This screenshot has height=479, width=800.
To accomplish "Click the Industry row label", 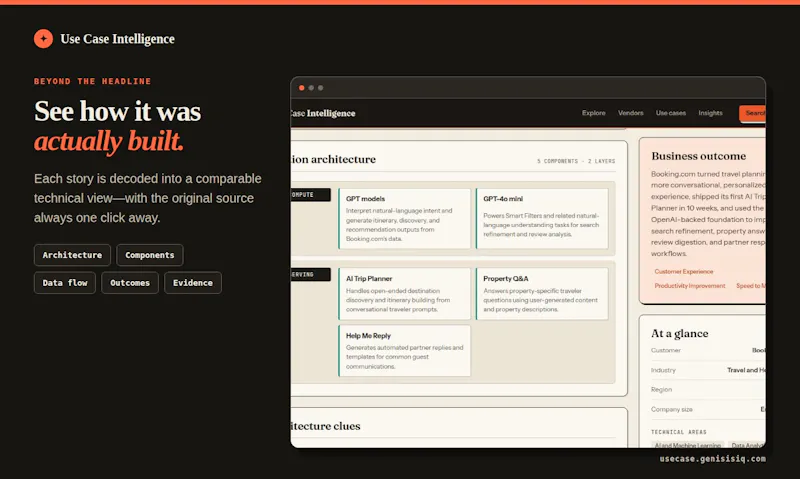I will click(x=663, y=370).
